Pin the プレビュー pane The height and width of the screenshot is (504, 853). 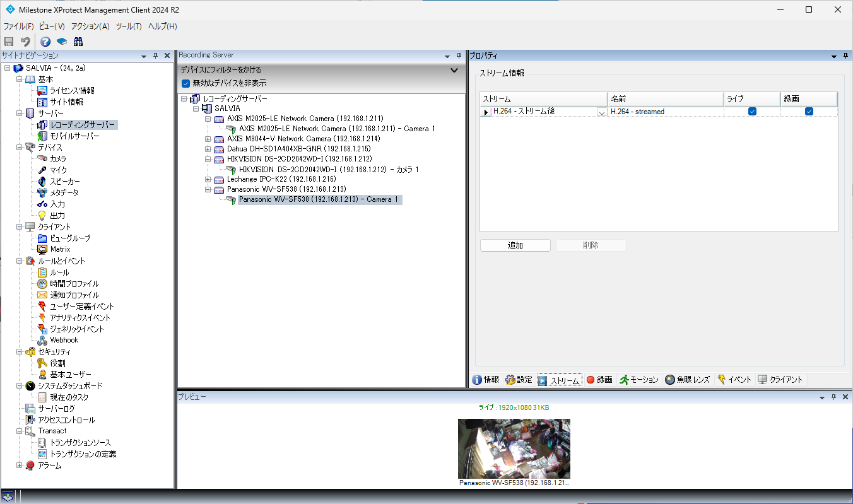pyautogui.click(x=833, y=397)
